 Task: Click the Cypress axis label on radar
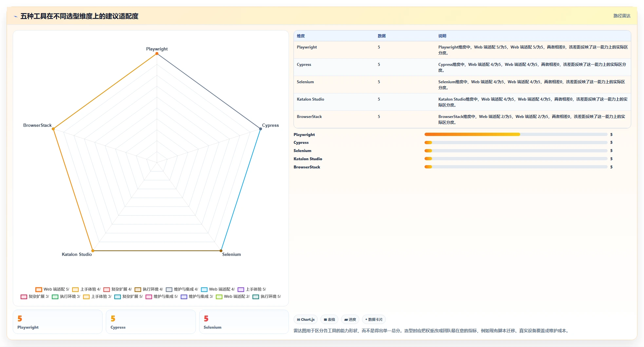270,125
